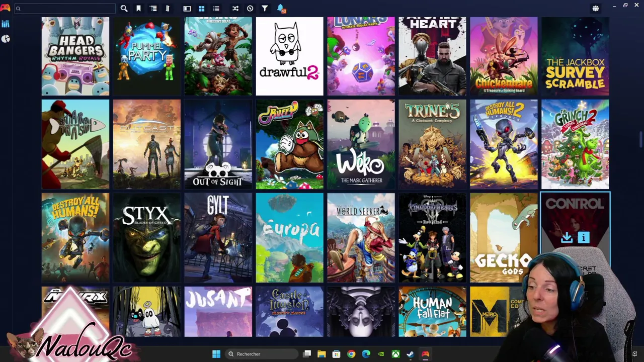Screen dimensions: 644x362
Task: Click the bookmark icon in the top toolbar
Action: [138, 9]
